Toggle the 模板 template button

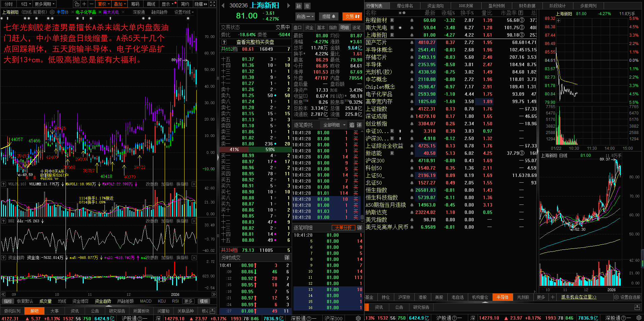(204, 301)
